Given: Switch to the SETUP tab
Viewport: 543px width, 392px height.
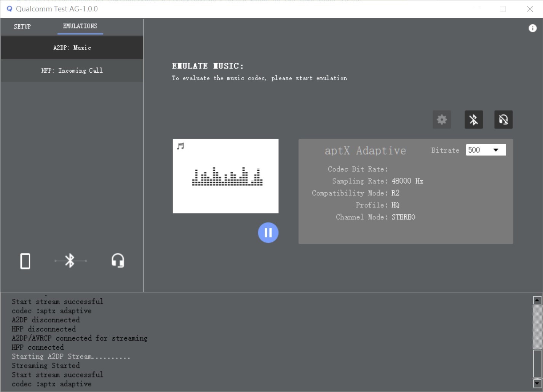Looking at the screenshot, I should point(22,26).
